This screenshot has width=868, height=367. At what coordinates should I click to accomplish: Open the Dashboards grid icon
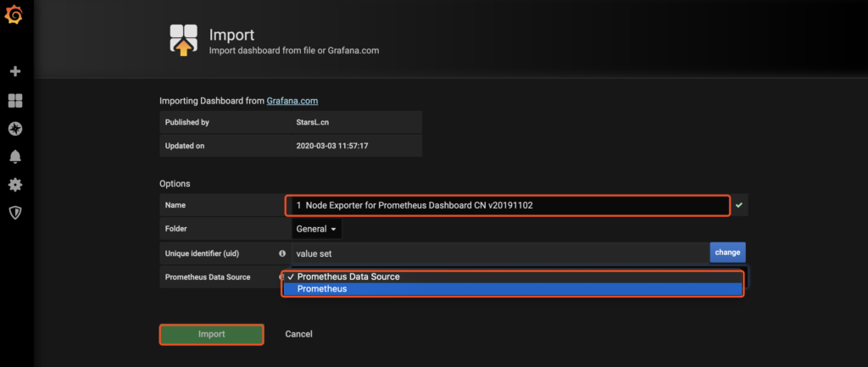coord(15,101)
